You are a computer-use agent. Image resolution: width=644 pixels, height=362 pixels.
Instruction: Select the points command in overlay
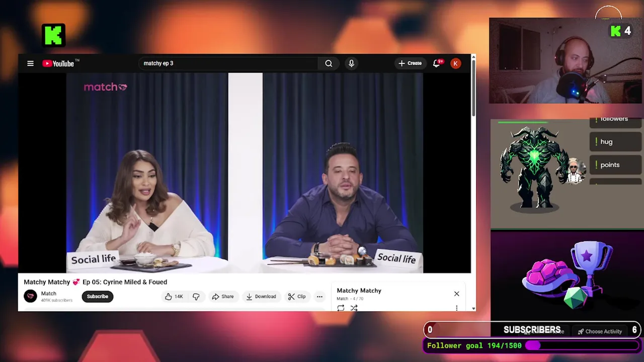tap(615, 165)
